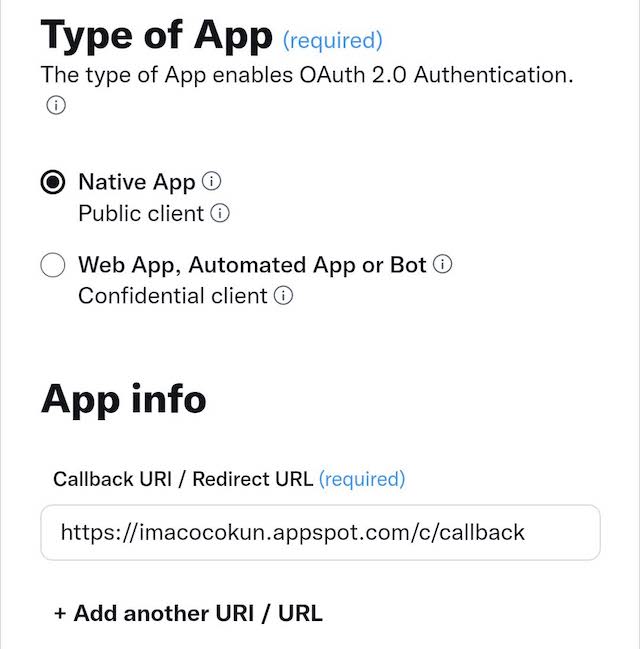The width and height of the screenshot is (640, 649).
Task: Click the info icon next to Public client
Action: (x=221, y=213)
